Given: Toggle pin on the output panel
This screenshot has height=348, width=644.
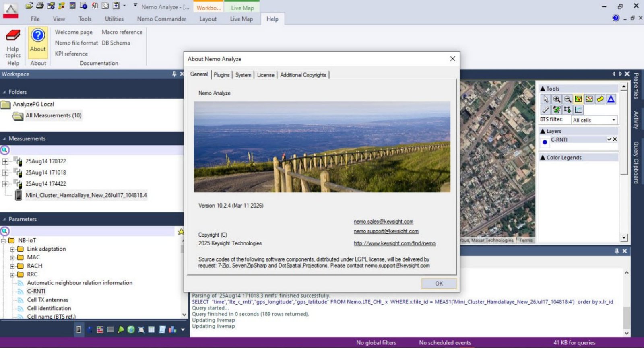Looking at the screenshot, I should pos(617,251).
